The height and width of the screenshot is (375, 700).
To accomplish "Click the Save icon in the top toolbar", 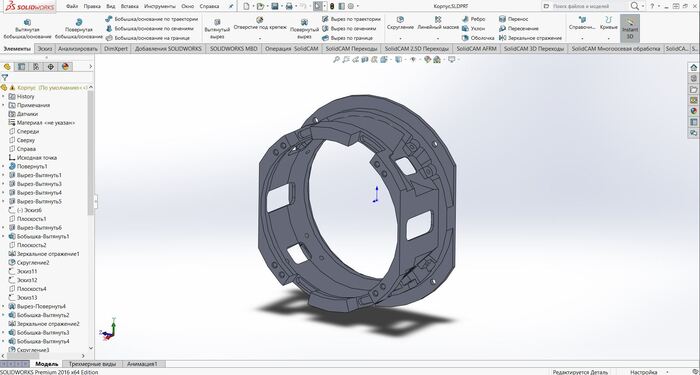I will point(275,6).
